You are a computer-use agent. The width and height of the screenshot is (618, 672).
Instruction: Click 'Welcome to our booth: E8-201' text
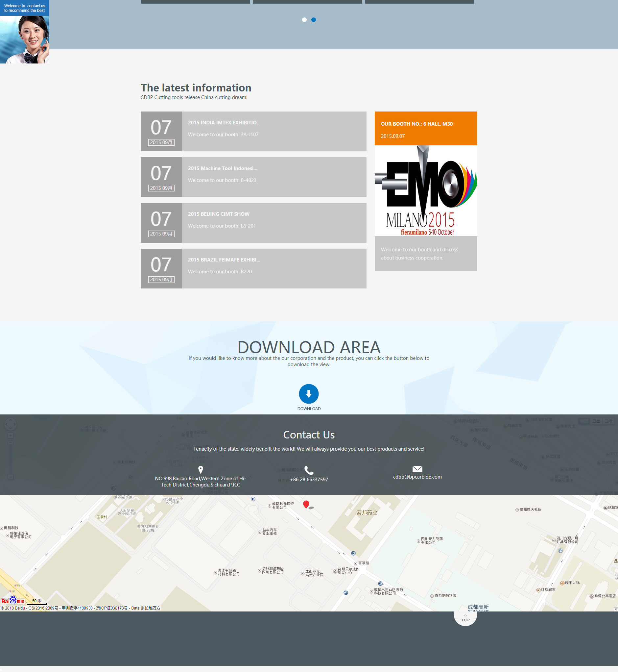pos(222,226)
